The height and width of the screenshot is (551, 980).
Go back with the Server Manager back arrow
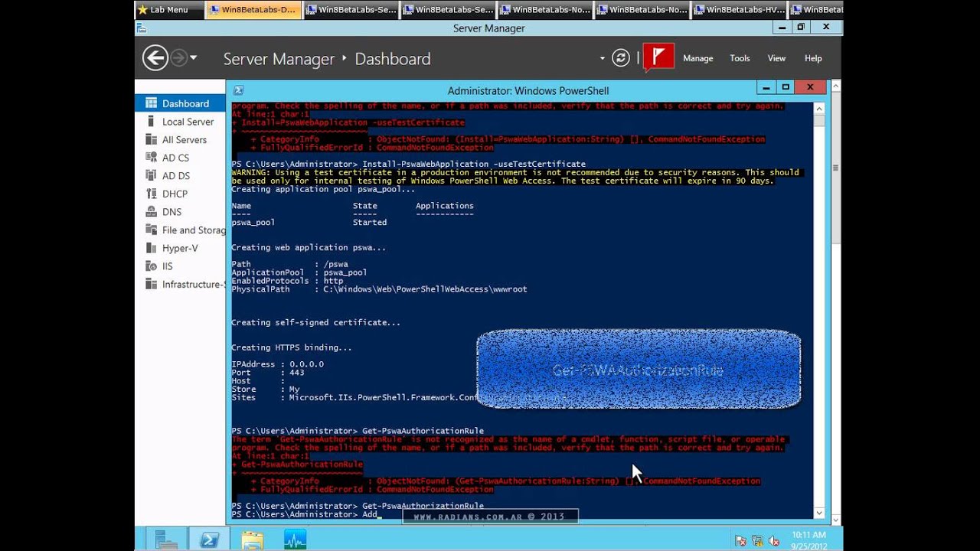click(x=155, y=58)
